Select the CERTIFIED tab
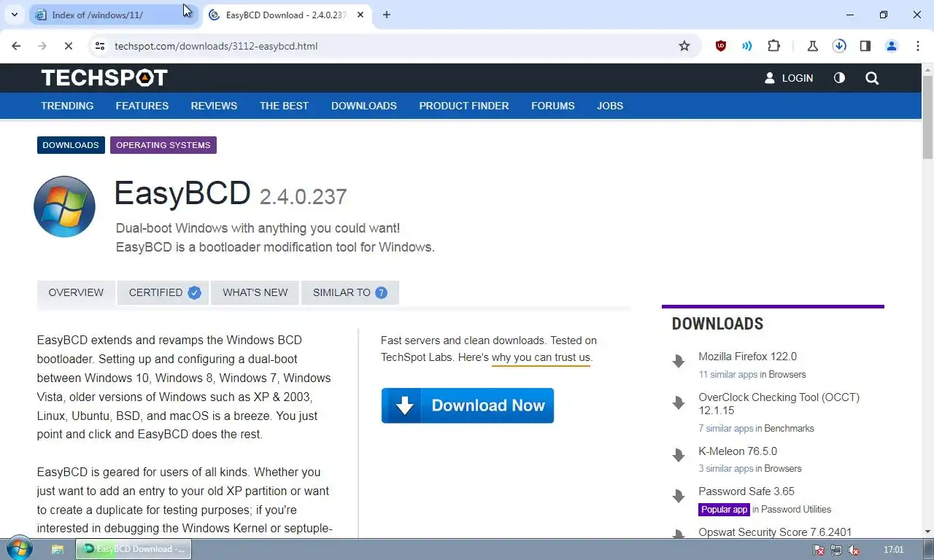Screen dimensions: 934x560 coord(163,292)
